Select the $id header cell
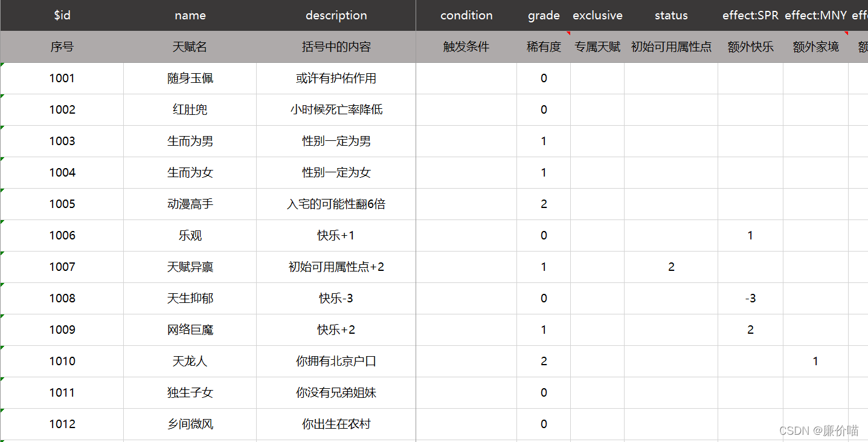Viewport: 868px width, 442px height. coord(62,15)
